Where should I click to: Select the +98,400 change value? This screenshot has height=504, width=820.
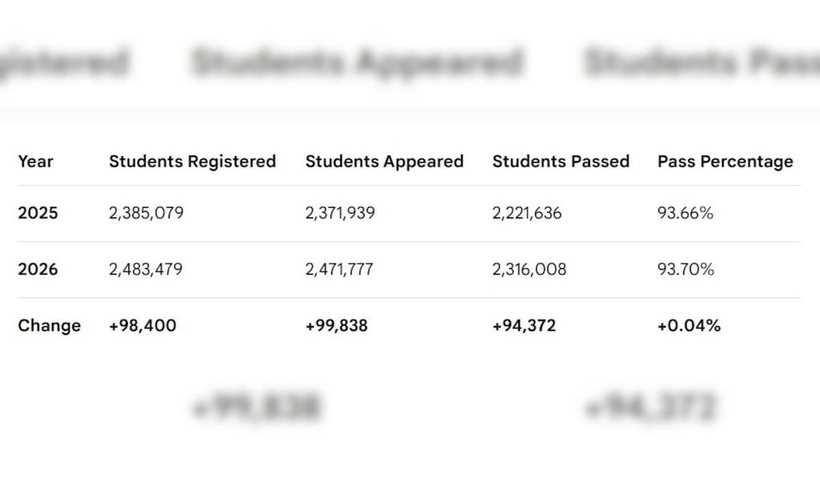(x=142, y=326)
